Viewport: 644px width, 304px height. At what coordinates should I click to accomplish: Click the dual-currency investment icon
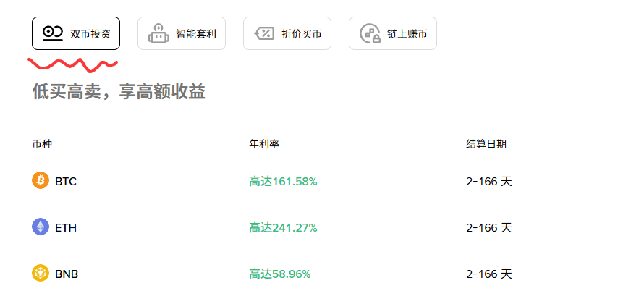coord(53,33)
